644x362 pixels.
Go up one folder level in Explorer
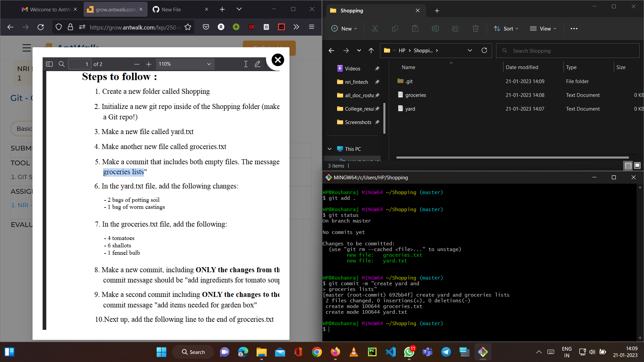click(371, 51)
